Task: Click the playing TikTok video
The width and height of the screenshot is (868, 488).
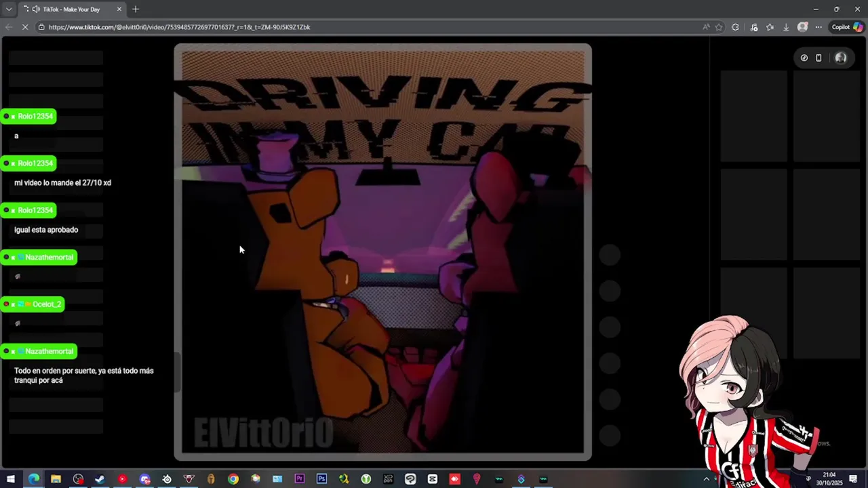Action: pos(382,252)
